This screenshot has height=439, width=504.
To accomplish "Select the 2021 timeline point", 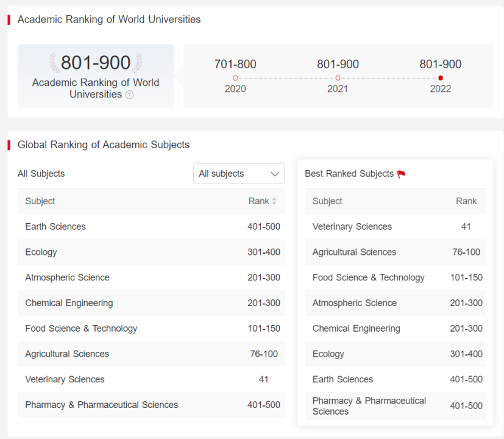I will coord(338,78).
